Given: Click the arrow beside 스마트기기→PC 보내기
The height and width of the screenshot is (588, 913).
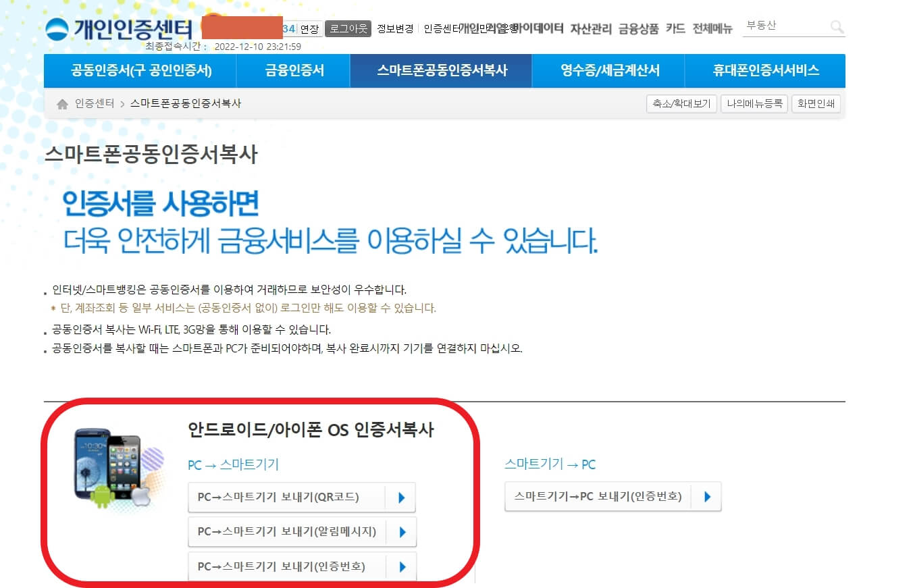Looking at the screenshot, I should click(707, 496).
